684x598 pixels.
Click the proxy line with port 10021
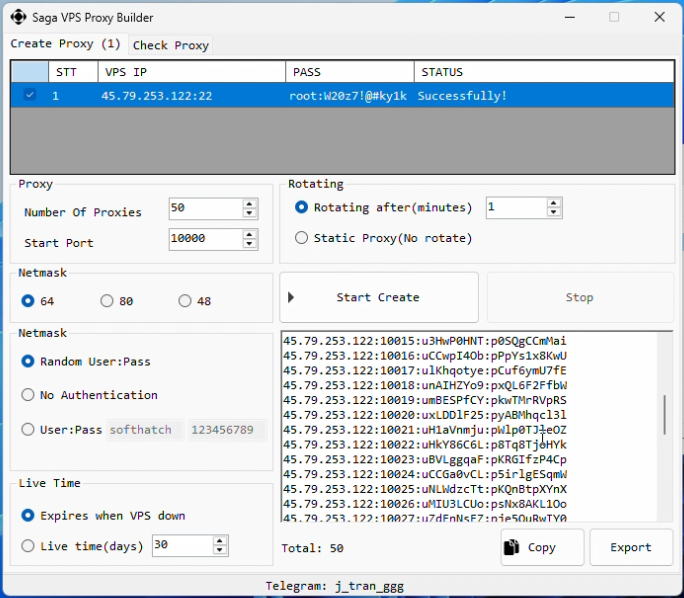(425, 430)
